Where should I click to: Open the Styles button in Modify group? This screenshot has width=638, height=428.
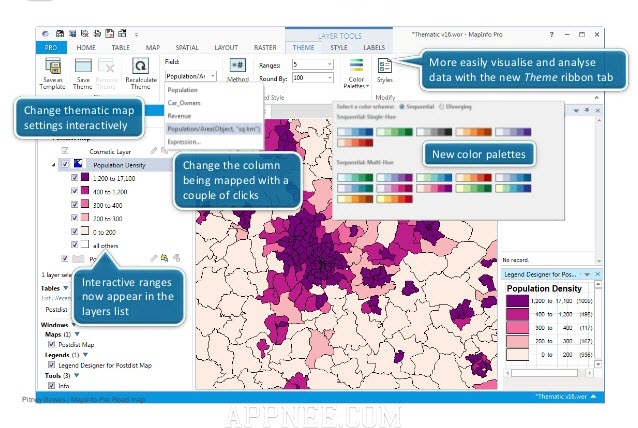click(x=385, y=70)
